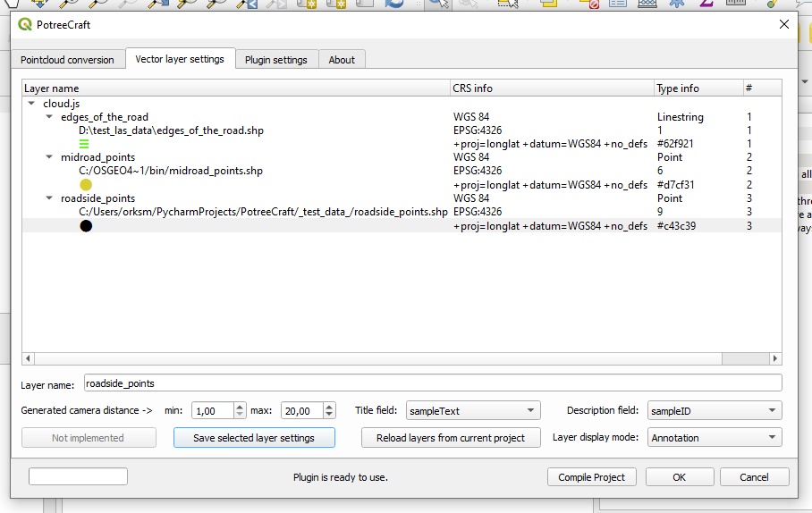Click the max camera distance field
The image size is (812, 513).
[x=302, y=410]
